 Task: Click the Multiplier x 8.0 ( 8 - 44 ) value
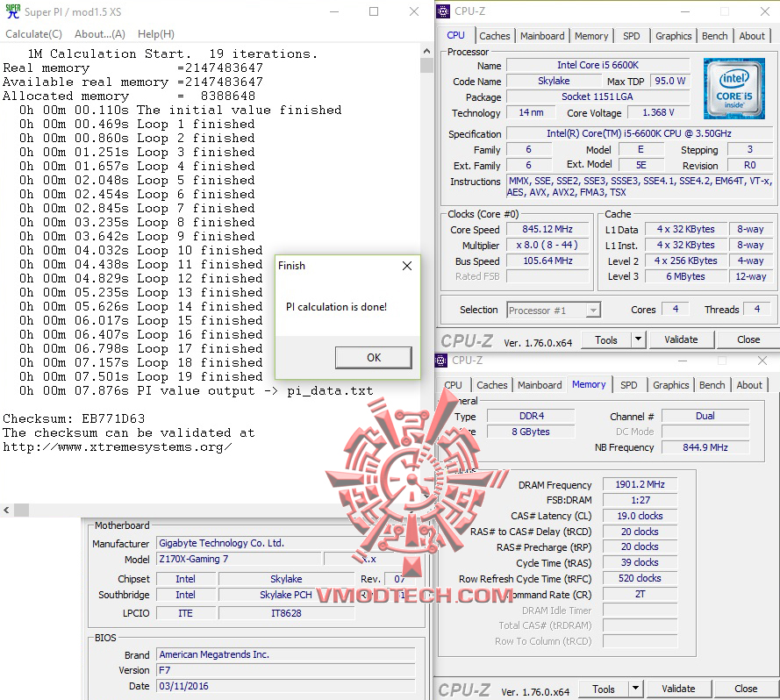pyautogui.click(x=547, y=246)
